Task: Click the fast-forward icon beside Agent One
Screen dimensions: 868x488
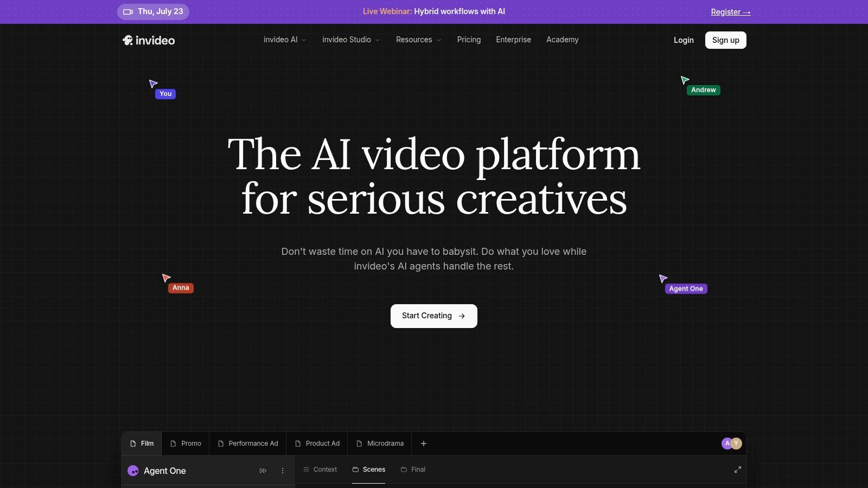Action: (263, 471)
